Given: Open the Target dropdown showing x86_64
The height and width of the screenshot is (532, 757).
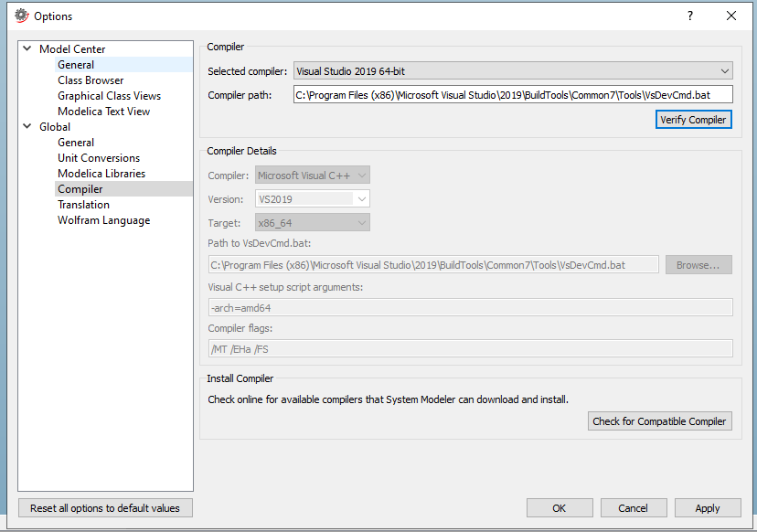Looking at the screenshot, I should 313,222.
